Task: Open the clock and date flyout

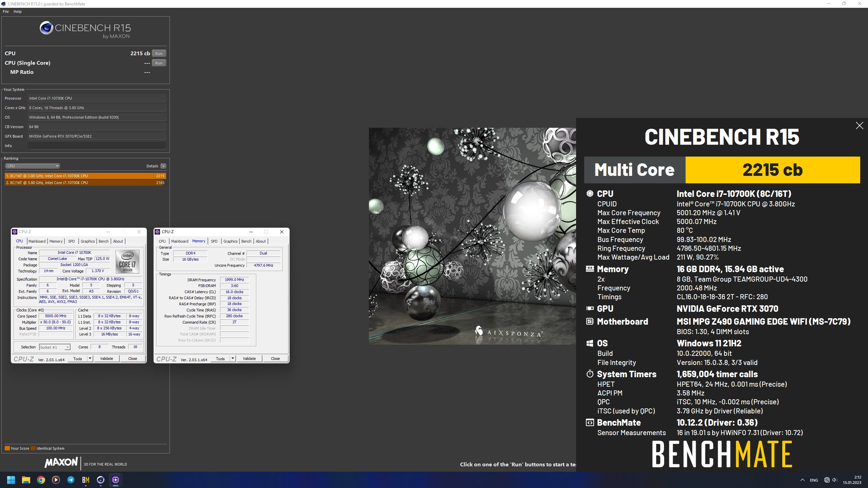Action: [x=852, y=480]
